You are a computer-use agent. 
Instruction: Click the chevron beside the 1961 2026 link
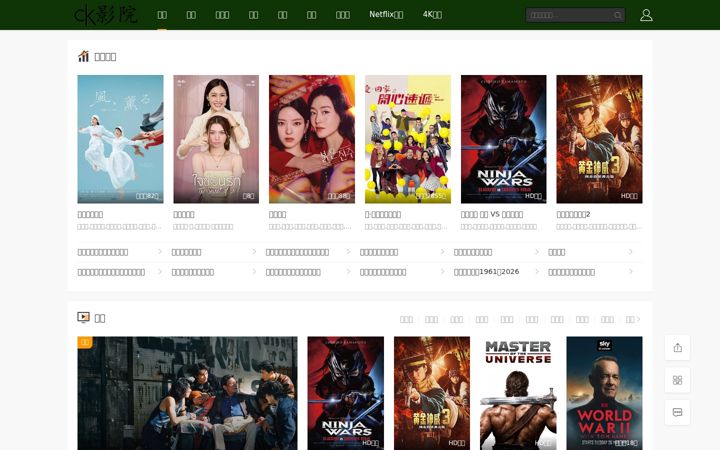pos(536,271)
